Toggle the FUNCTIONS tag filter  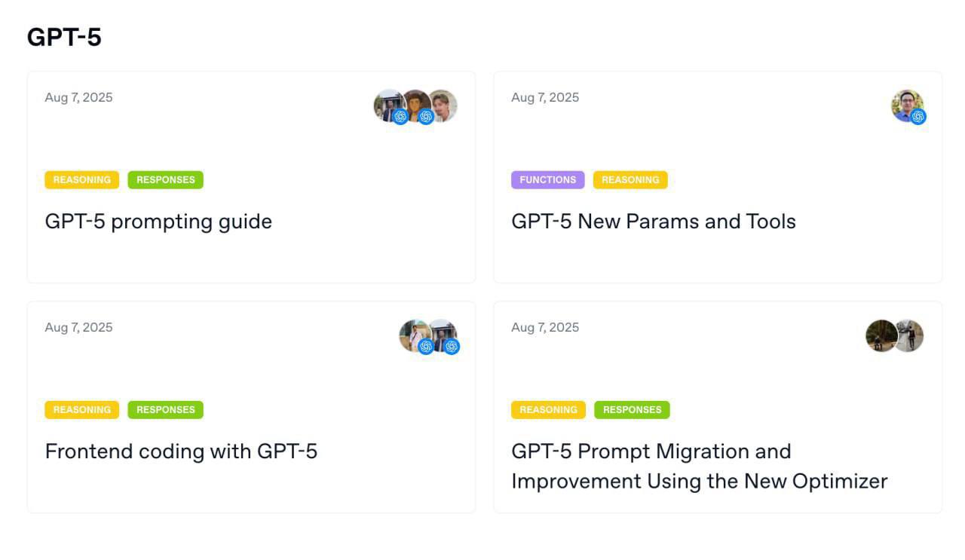click(548, 179)
